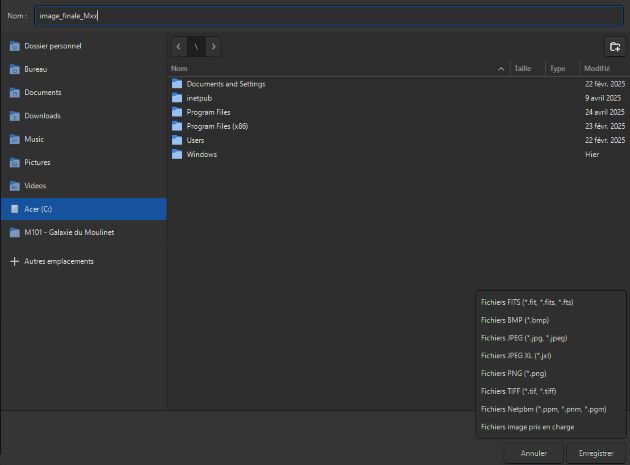
Task: Open Dossier personnel in the sidebar
Action: point(52,46)
